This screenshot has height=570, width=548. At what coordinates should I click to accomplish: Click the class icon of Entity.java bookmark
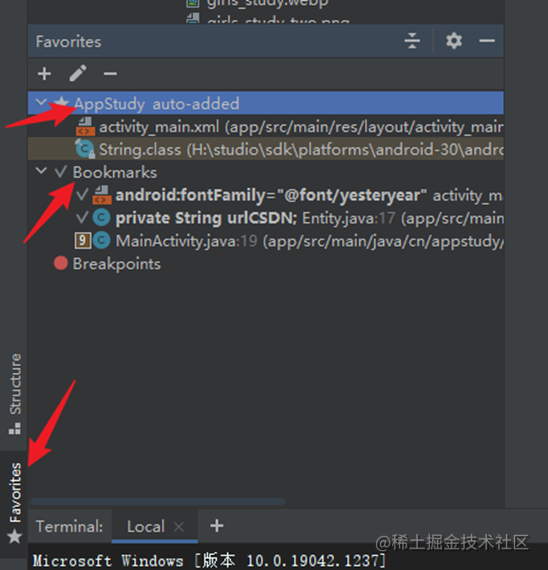click(x=101, y=218)
